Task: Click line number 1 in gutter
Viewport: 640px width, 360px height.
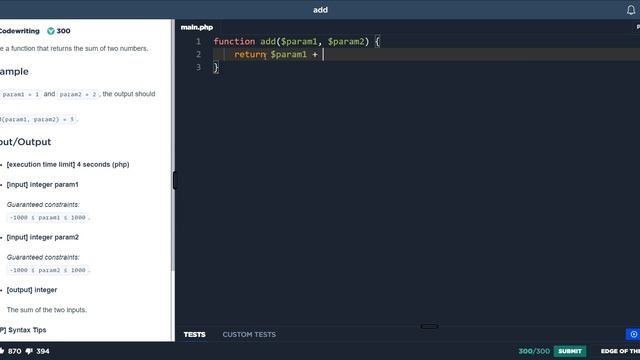Action: 198,42
